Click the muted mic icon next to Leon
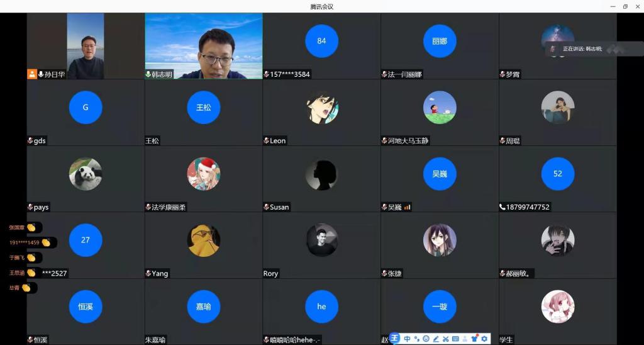The width and height of the screenshot is (644, 345). 267,141
